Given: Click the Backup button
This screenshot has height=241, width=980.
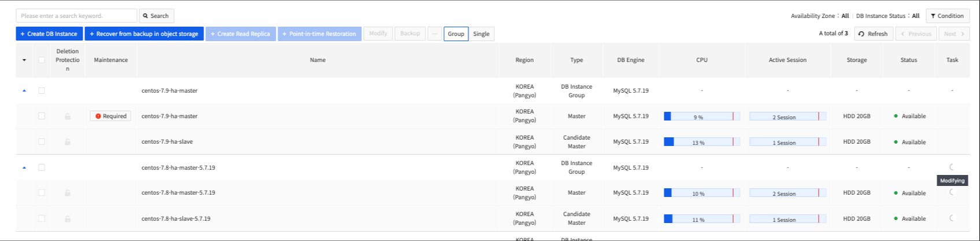Looking at the screenshot, I should pos(410,34).
